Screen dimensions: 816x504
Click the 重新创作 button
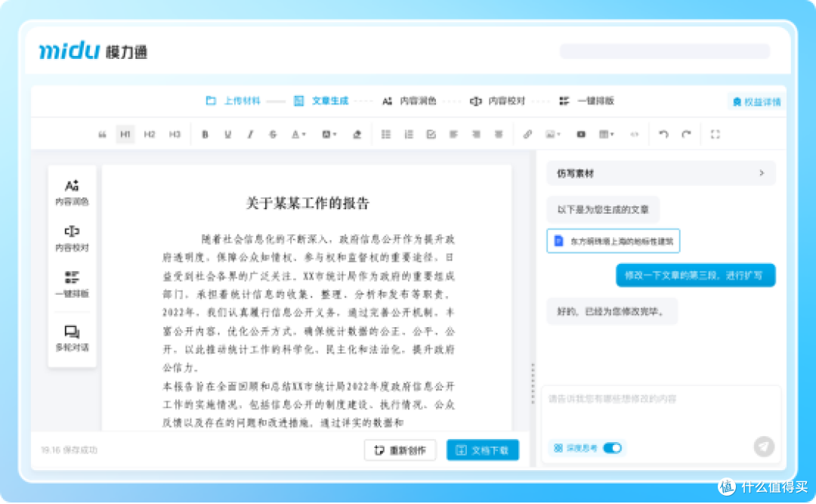coord(400,450)
